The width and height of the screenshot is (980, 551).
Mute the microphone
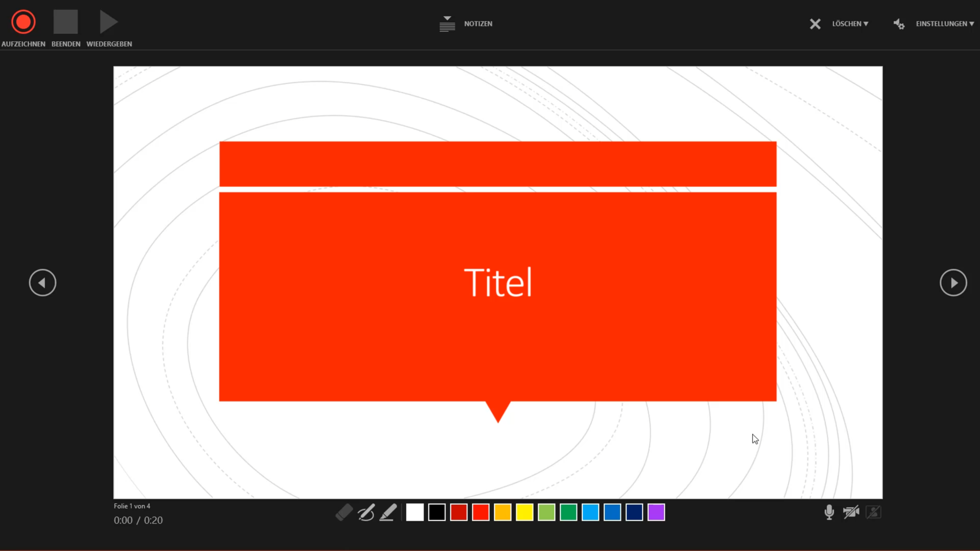(x=829, y=512)
